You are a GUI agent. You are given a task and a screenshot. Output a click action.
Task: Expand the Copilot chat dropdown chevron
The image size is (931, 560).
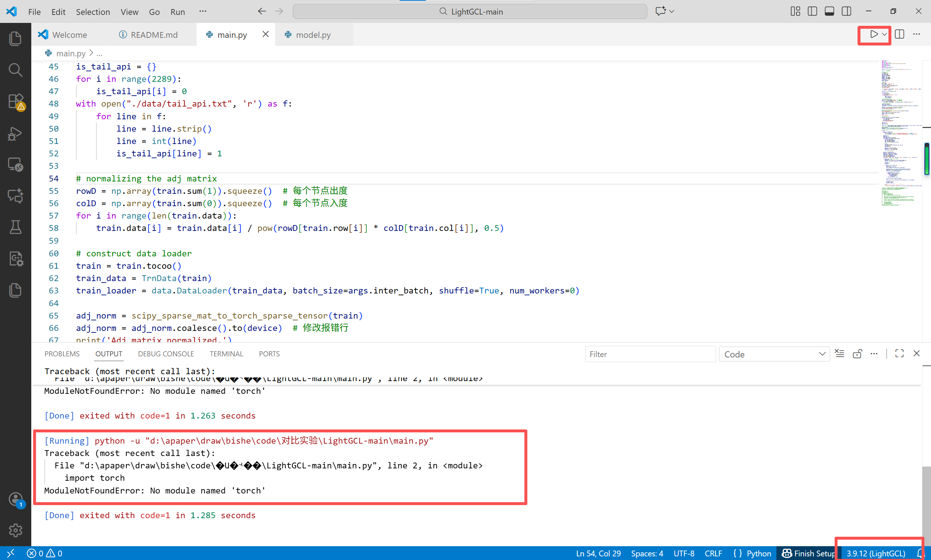pyautogui.click(x=672, y=11)
